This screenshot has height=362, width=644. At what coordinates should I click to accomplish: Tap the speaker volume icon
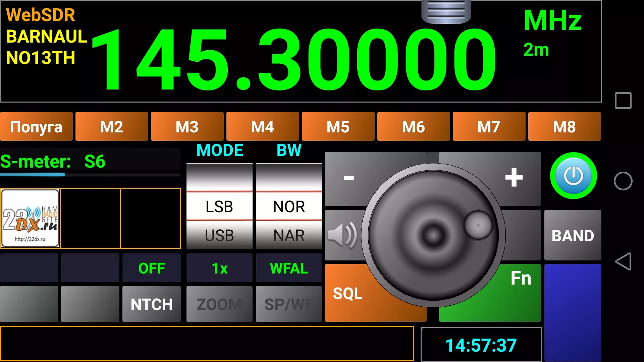pyautogui.click(x=342, y=235)
